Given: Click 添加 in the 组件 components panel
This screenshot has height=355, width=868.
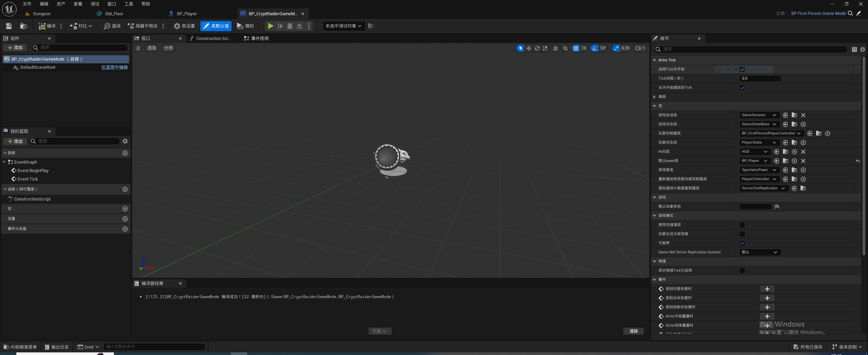Looking at the screenshot, I should pyautogui.click(x=15, y=48).
